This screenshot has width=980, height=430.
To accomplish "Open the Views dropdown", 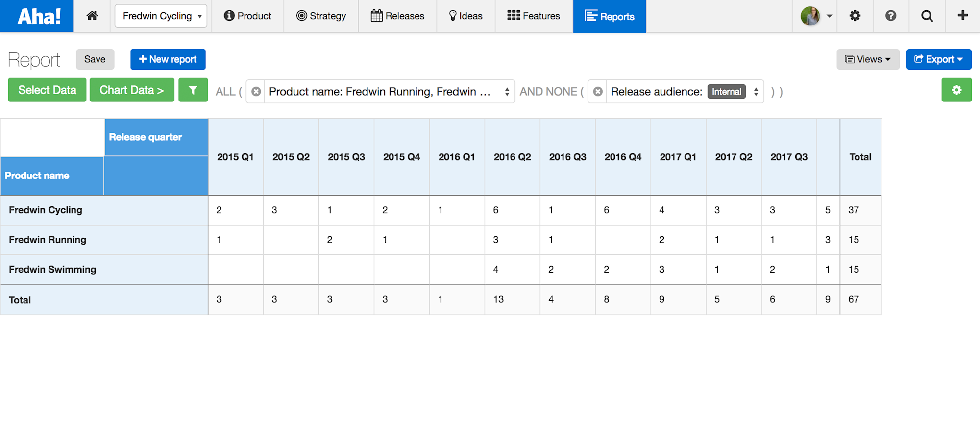I will [x=868, y=59].
